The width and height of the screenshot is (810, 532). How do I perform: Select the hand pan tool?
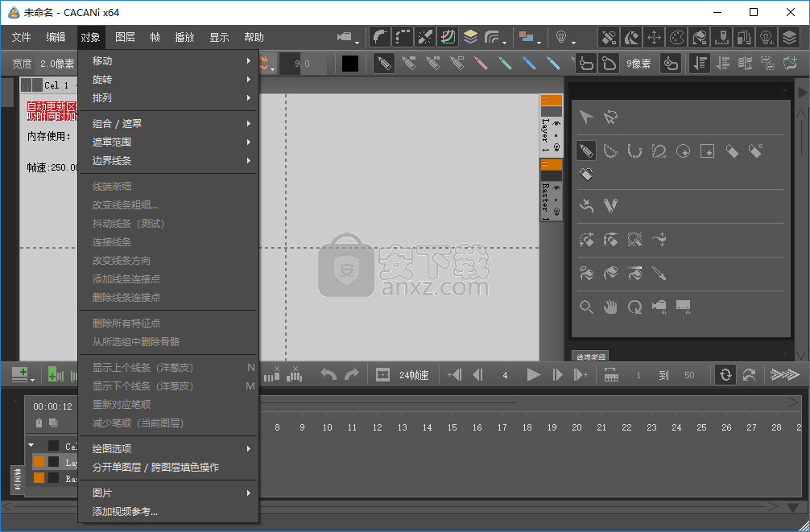(x=610, y=307)
